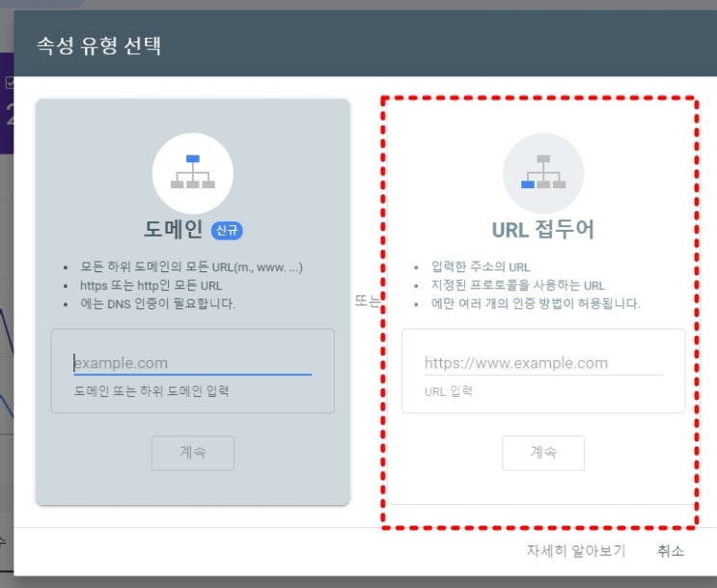Click the 속성 유형 선택 dialog title

pyautogui.click(x=98, y=45)
